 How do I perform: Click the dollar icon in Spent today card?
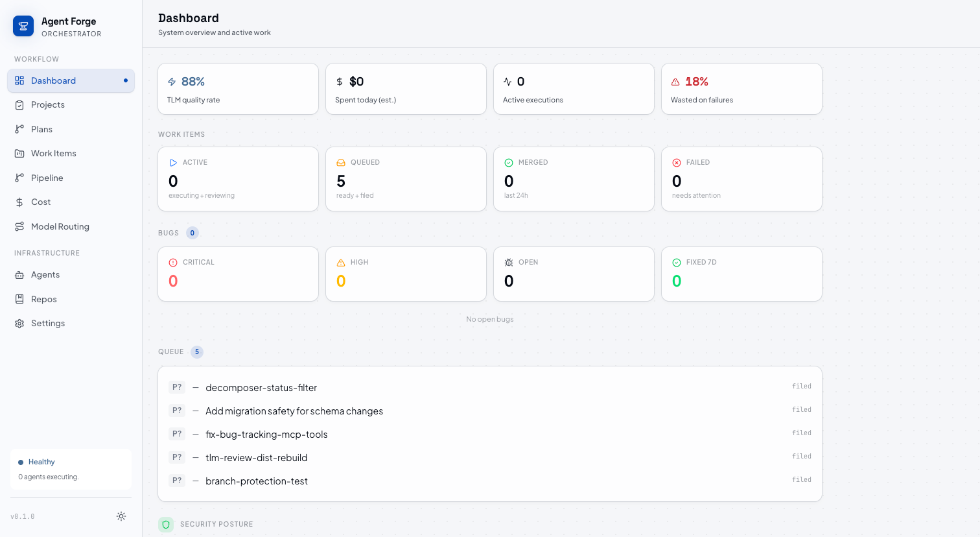340,82
